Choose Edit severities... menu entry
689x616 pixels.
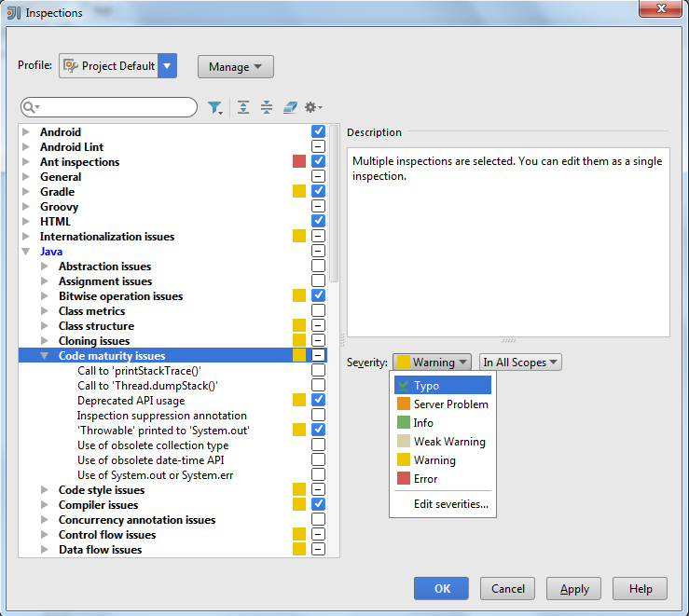[450, 505]
